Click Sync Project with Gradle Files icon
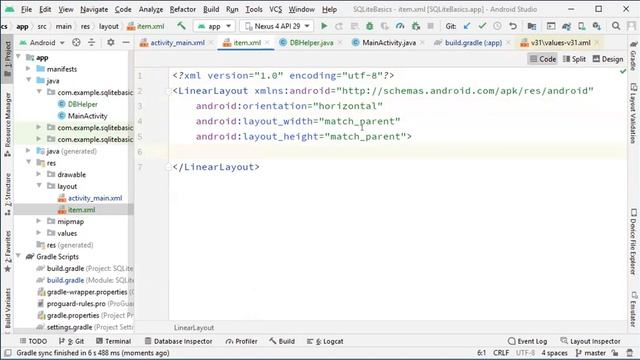The height and width of the screenshot is (360, 640). (x=566, y=26)
